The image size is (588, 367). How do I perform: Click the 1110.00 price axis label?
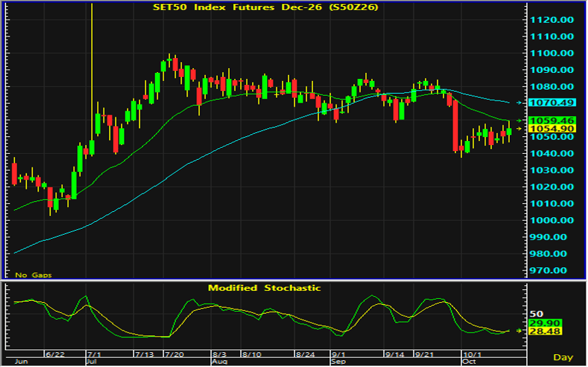(x=552, y=36)
